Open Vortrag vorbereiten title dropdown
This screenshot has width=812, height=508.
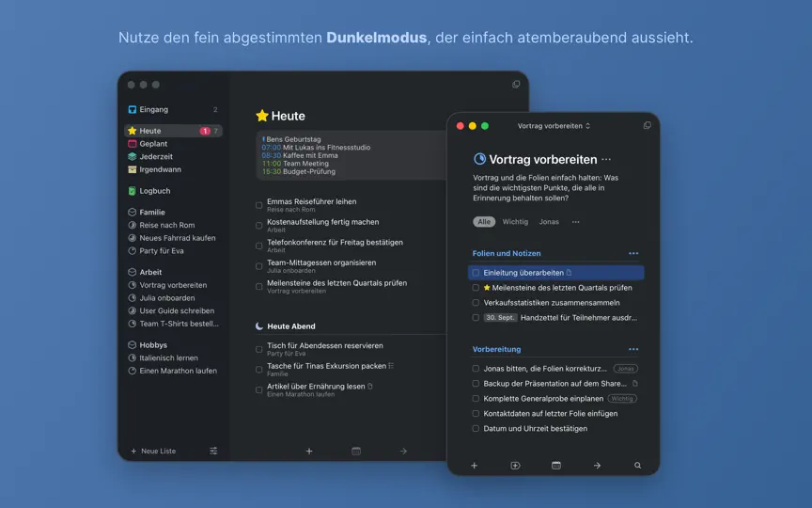[x=554, y=126]
